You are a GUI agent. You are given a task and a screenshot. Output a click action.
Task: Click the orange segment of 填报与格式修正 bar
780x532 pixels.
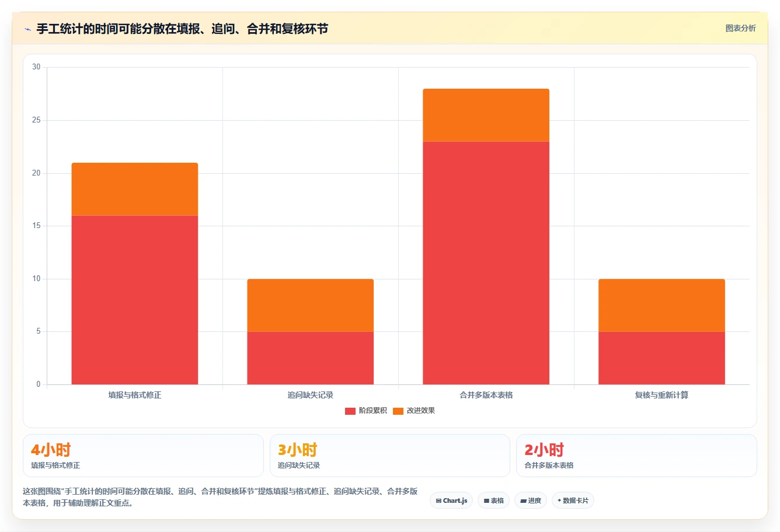point(135,189)
